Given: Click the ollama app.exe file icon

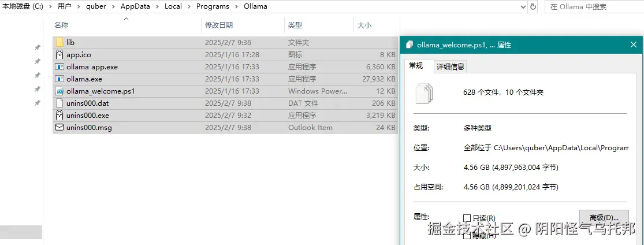Looking at the screenshot, I should click(x=59, y=66).
